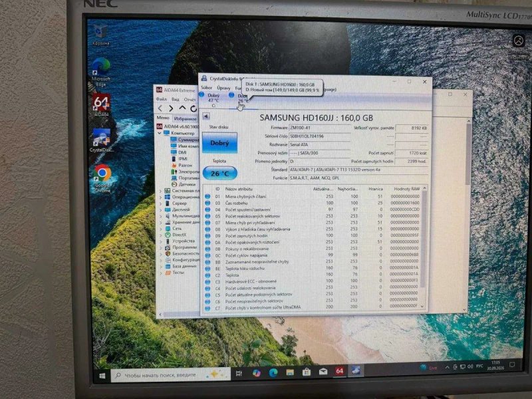The image size is (532, 399).
Task: Open the Súbor menu in CrystalDiskInfo
Action: click(x=206, y=88)
